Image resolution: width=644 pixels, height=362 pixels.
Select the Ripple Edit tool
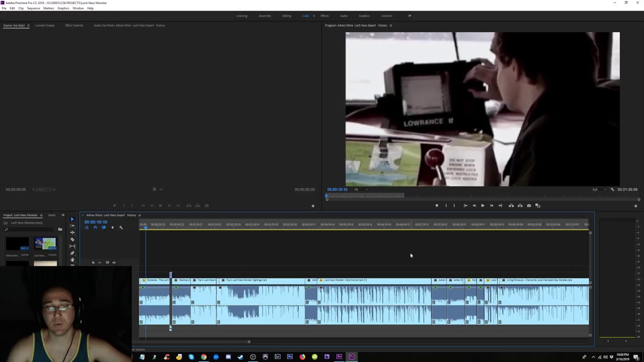click(72, 232)
